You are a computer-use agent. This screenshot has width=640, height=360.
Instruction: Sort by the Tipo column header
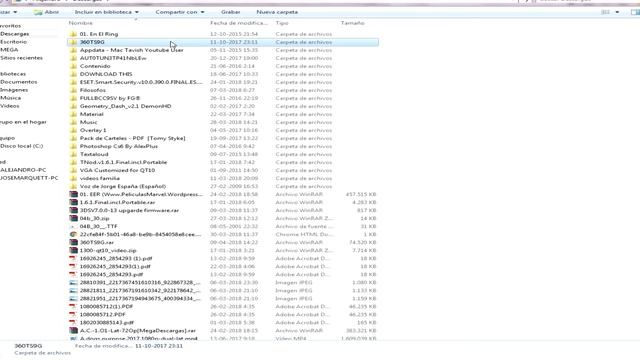pos(282,23)
